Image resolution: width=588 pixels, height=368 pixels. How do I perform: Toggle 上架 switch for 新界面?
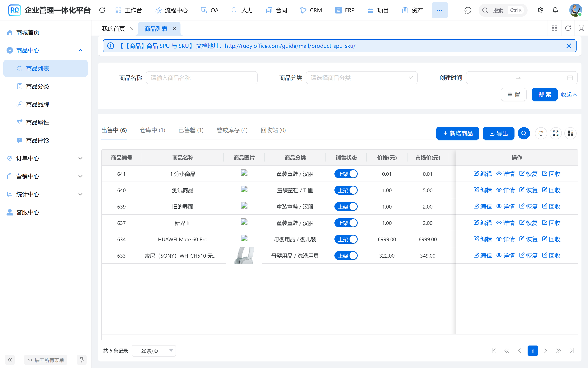[x=346, y=223]
